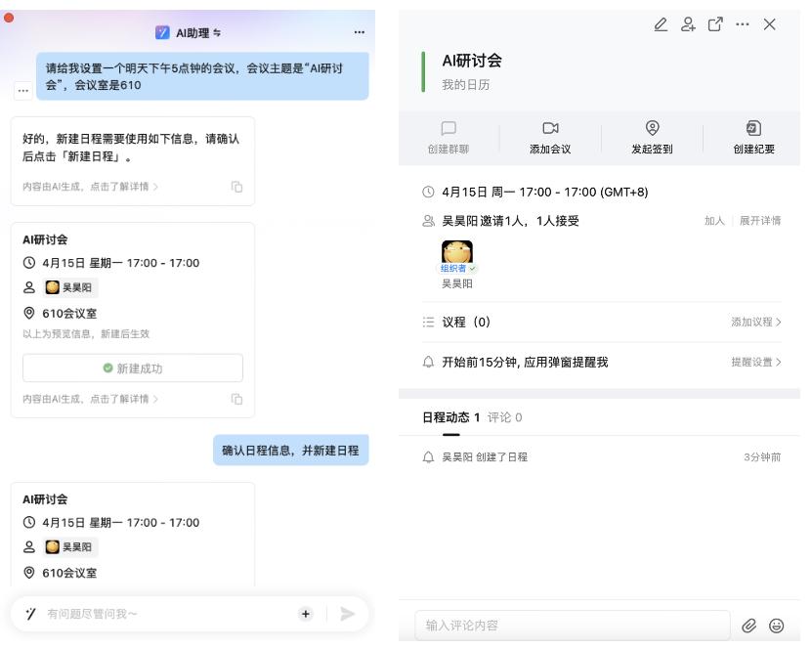Switch to the 评论 tab
Screen dimensions: 812x648
(x=504, y=417)
